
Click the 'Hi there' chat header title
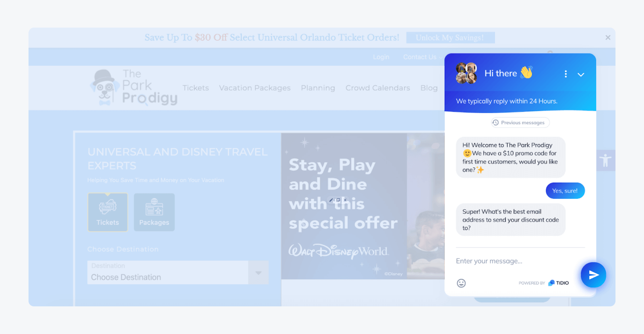pos(508,73)
